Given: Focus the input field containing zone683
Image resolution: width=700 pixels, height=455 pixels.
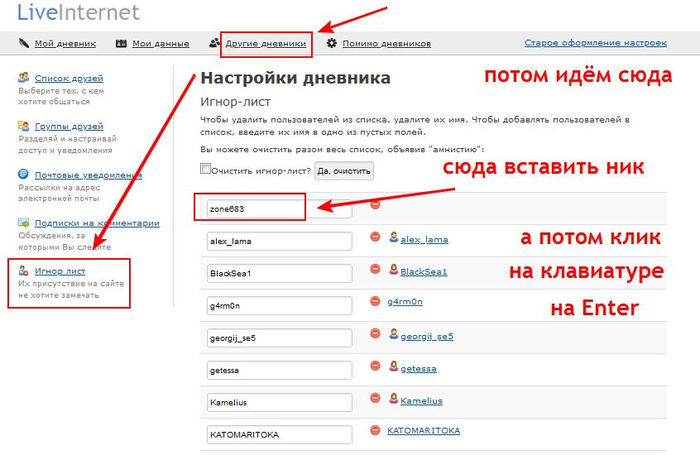Looking at the screenshot, I should pyautogui.click(x=279, y=209).
